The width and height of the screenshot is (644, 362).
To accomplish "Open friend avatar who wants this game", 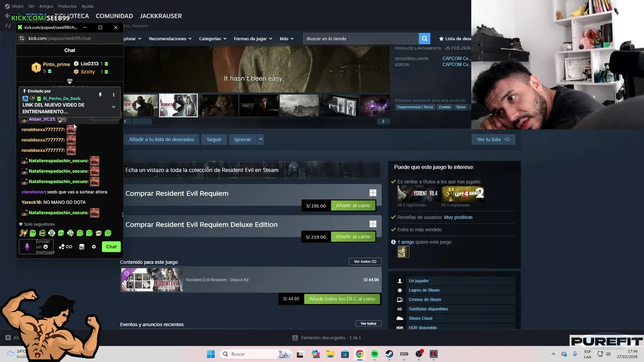I will pos(403,251).
